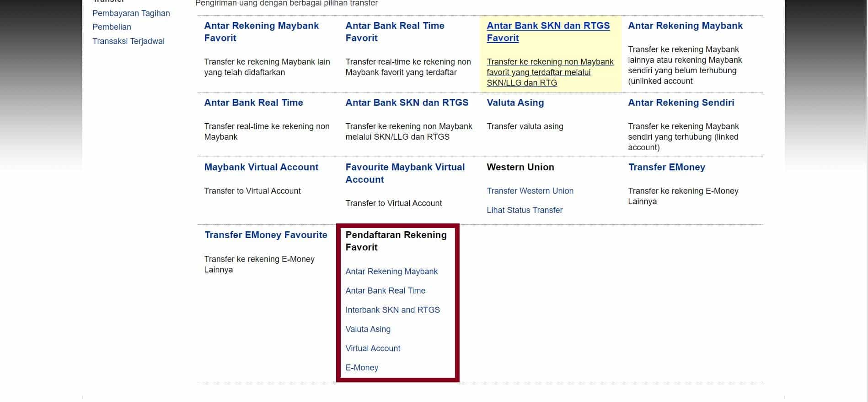Select Antar Rekening Maybank Favorit heading
The width and height of the screenshot is (868, 402).
pos(261,32)
